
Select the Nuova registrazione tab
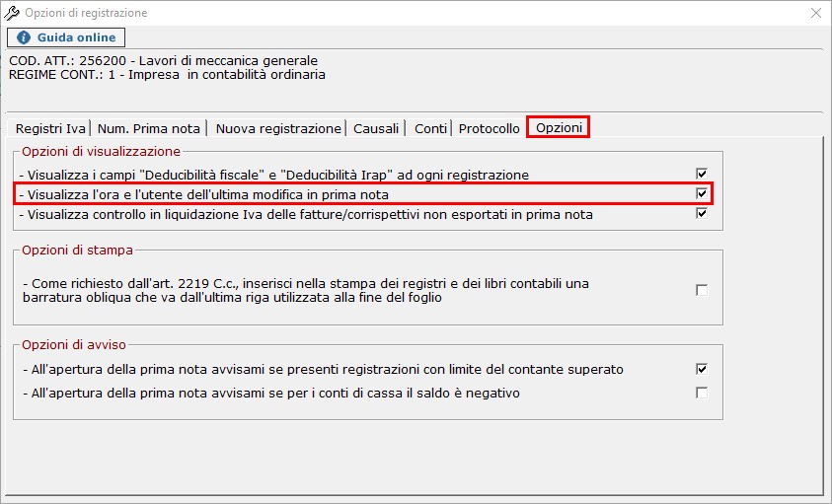point(278,128)
